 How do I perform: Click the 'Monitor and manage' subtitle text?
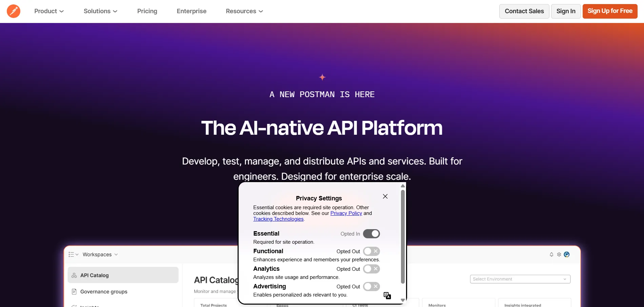(x=215, y=291)
